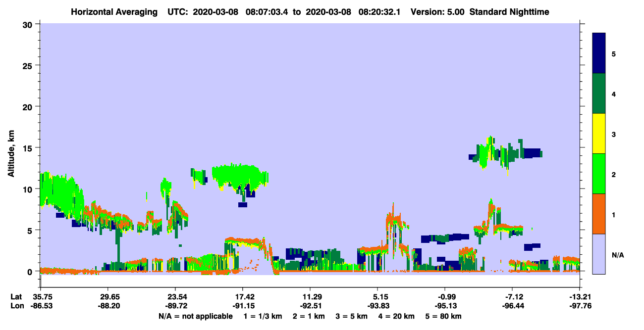Click the longitude value -93.83
The image size is (644, 330).
click(377, 306)
